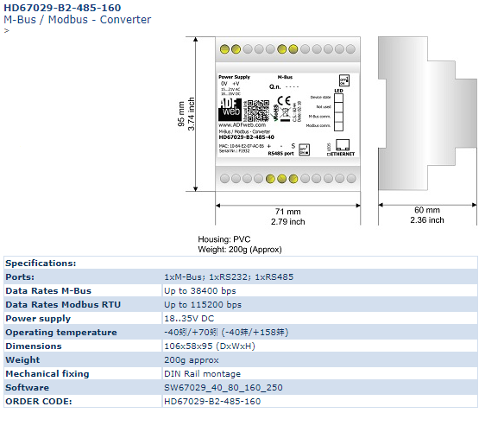Select the Specifications header row
The height and width of the screenshot is (432, 504).
pyautogui.click(x=241, y=263)
